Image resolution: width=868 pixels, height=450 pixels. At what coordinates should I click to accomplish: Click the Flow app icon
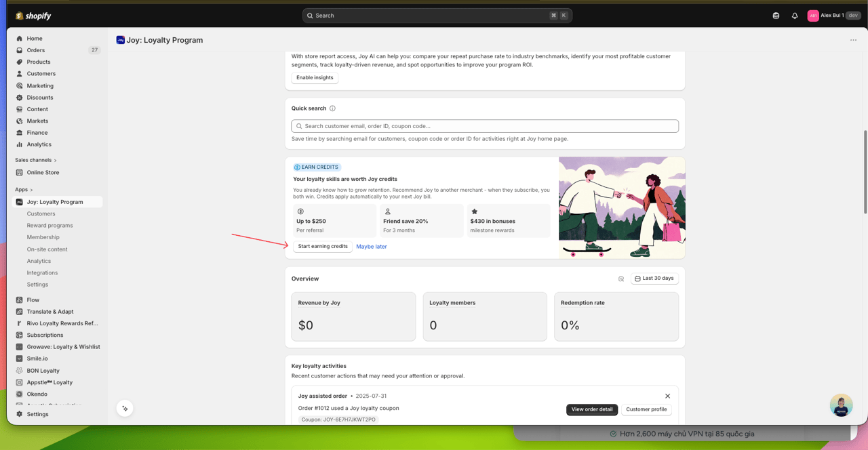[x=20, y=300]
